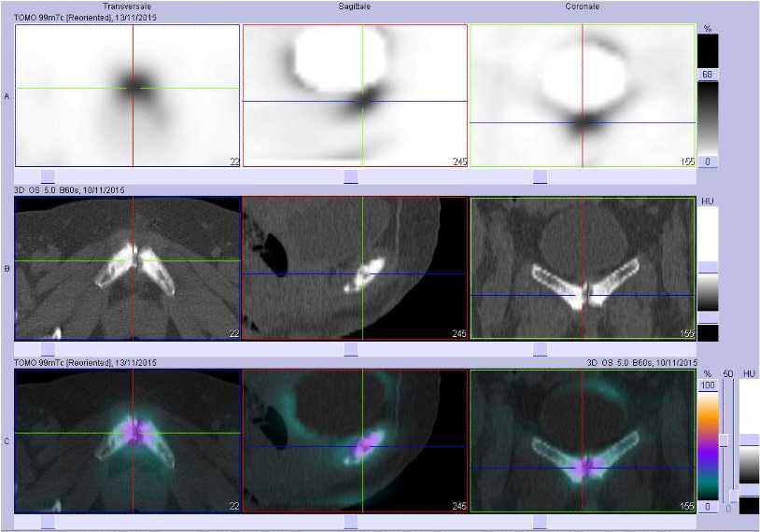760x532 pixels.
Task: Click slice number 245 in row B CT sagittal
Action: pyautogui.click(x=459, y=333)
